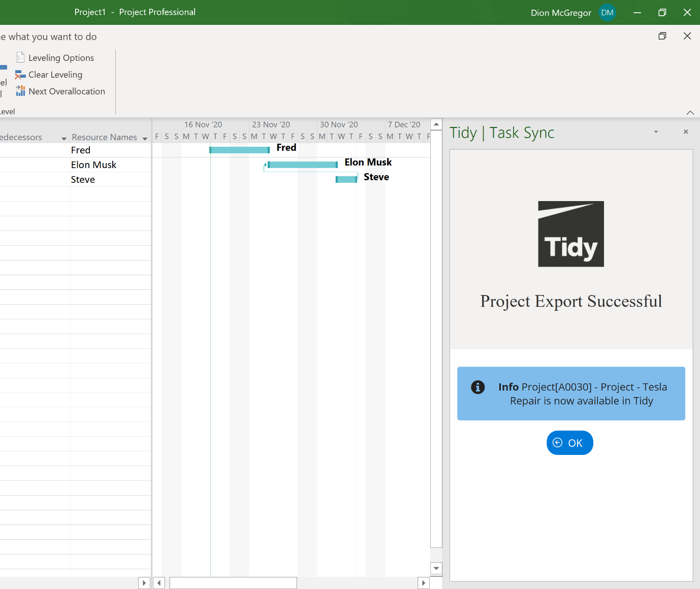
Task: Click the info icon in the Tidy message
Action: pos(478,387)
